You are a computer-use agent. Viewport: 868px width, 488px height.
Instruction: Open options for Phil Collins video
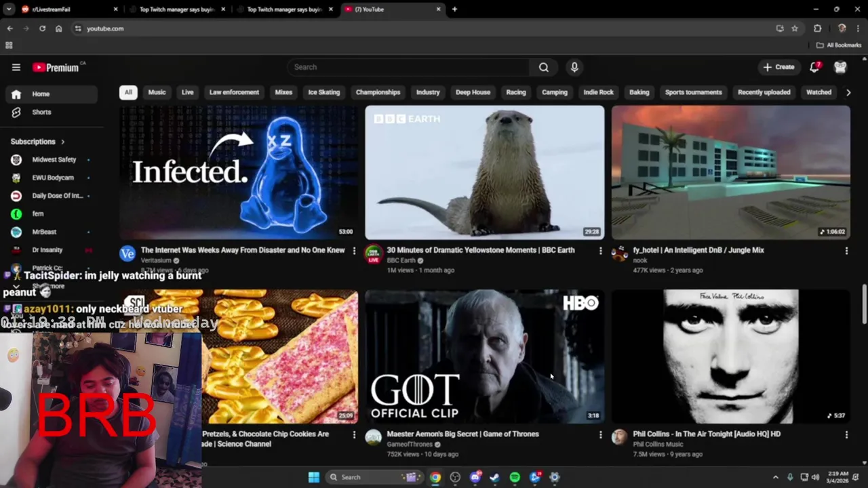point(846,434)
